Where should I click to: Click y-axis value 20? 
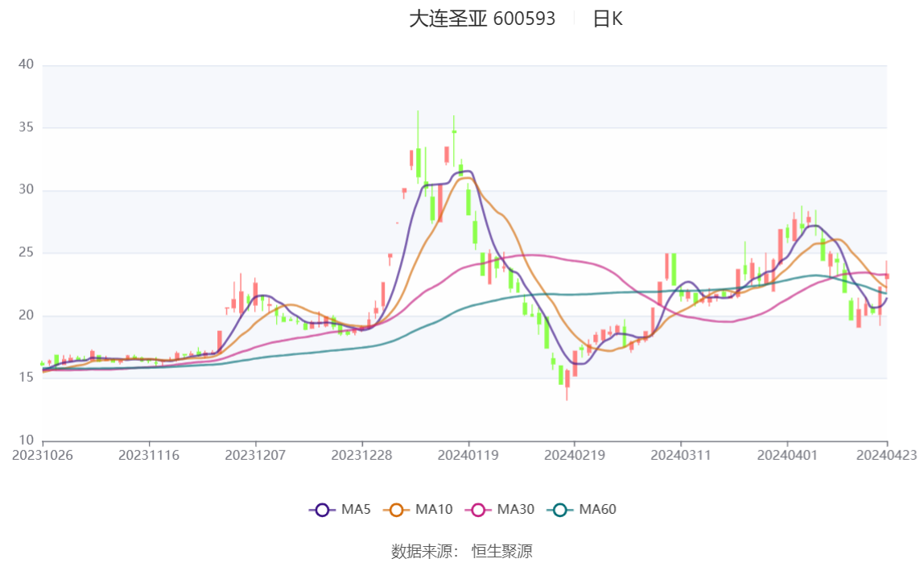point(26,315)
